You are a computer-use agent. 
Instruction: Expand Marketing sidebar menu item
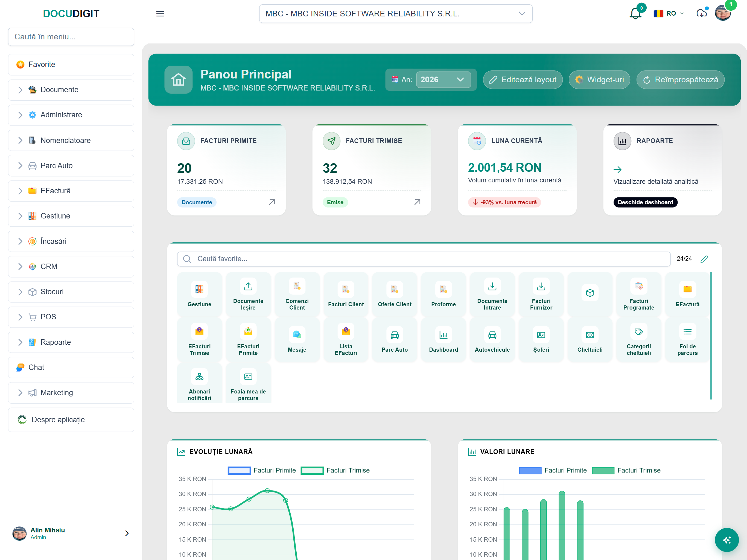pyautogui.click(x=71, y=392)
